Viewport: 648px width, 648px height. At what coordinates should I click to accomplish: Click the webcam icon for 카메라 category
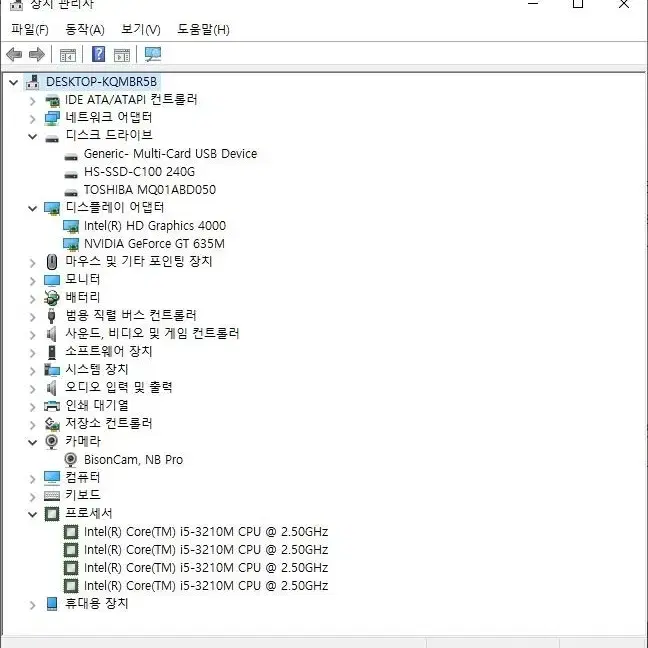pyautogui.click(x=52, y=442)
